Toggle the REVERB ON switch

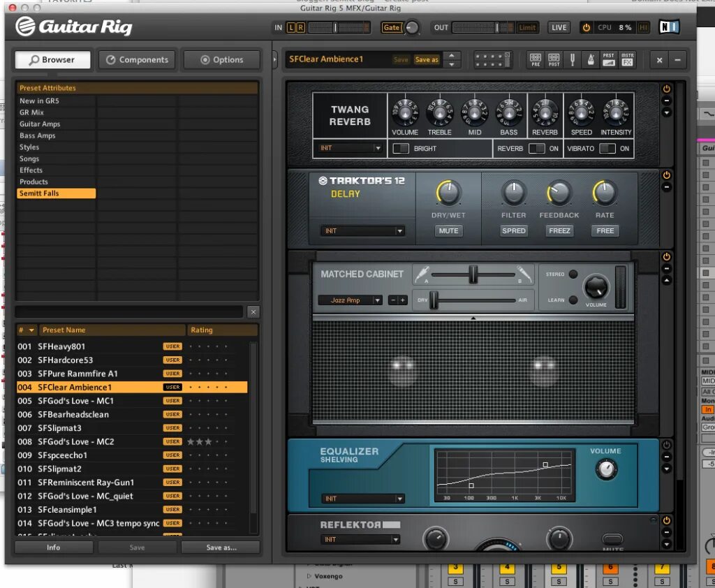click(x=537, y=148)
